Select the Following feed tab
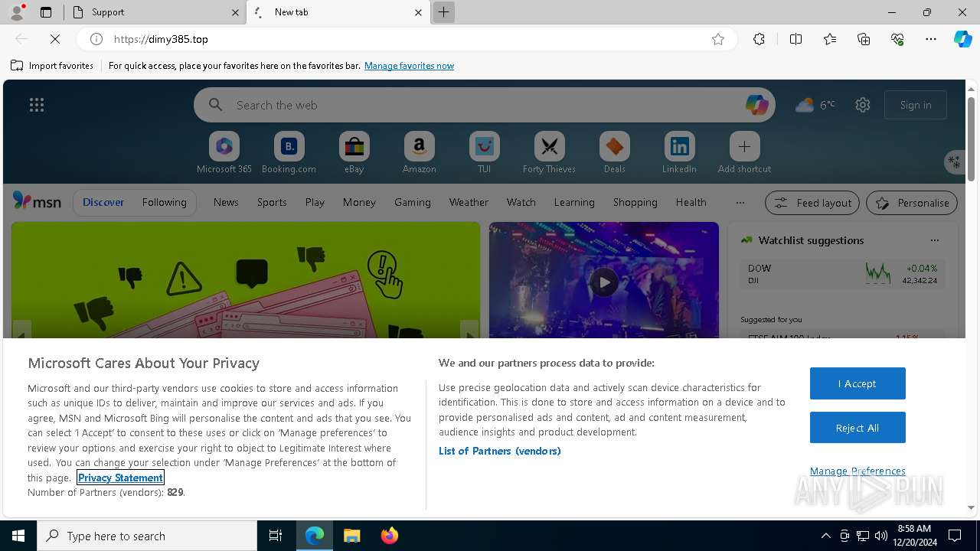 (164, 202)
